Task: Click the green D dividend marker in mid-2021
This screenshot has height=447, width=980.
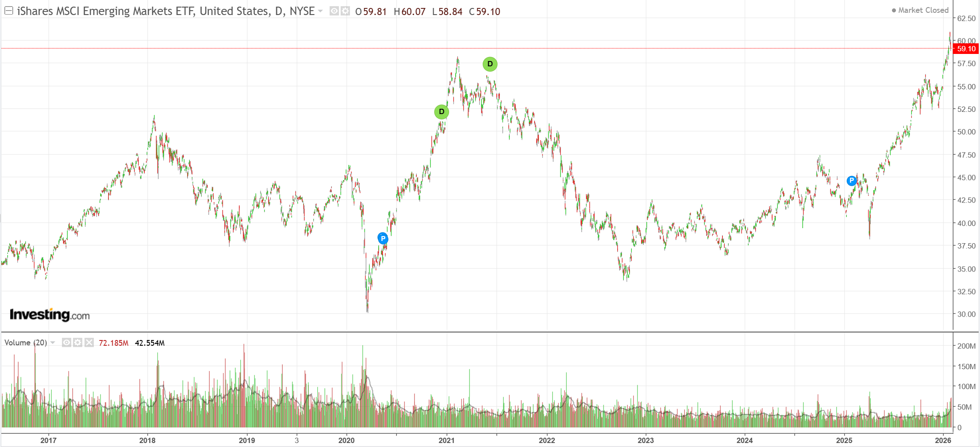Action: click(x=490, y=64)
